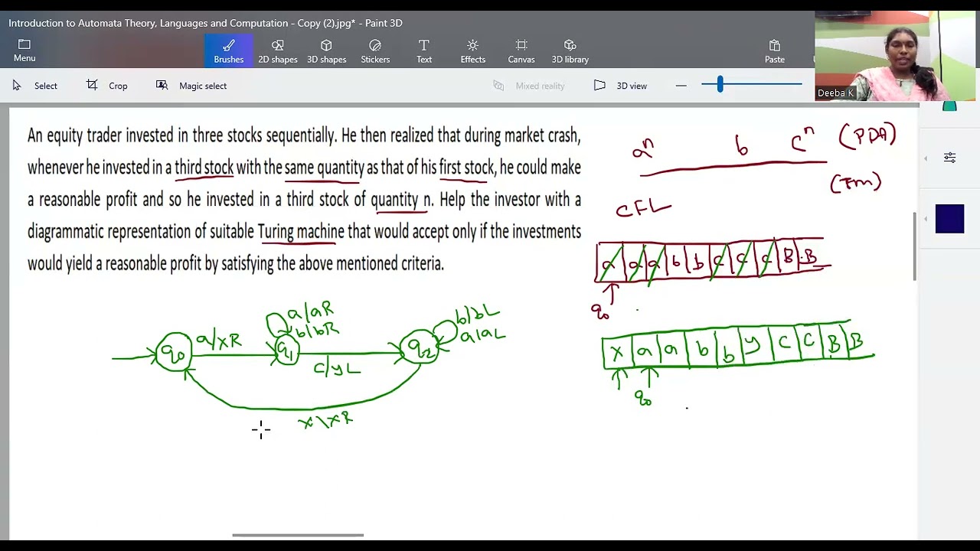Click the zoom out minus button
Image resolution: width=980 pixels, height=551 pixels.
coord(681,86)
